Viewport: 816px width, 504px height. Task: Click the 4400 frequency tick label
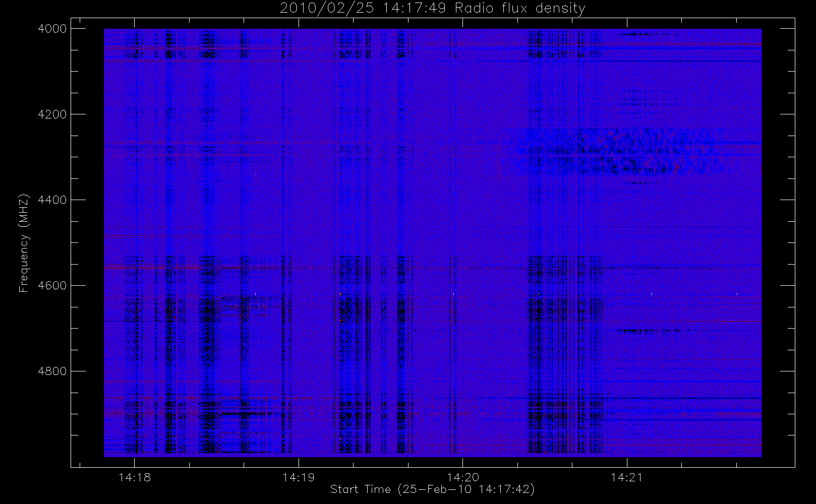[x=52, y=200]
